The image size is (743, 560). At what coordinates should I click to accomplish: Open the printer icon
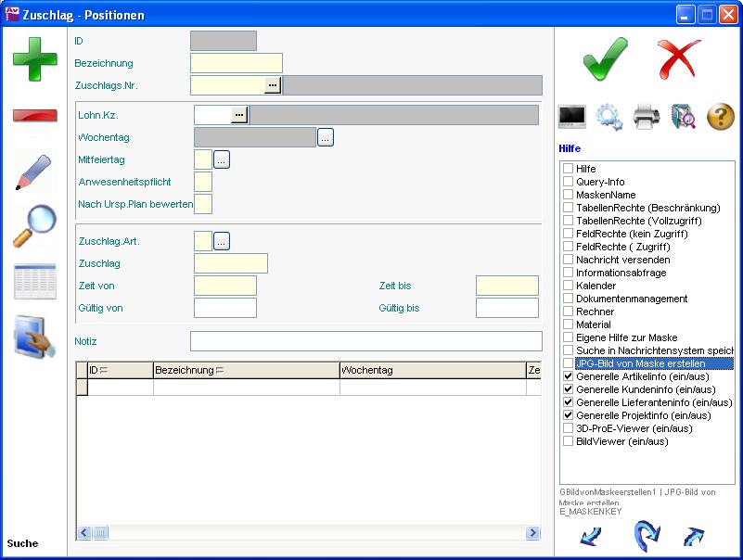coord(646,117)
